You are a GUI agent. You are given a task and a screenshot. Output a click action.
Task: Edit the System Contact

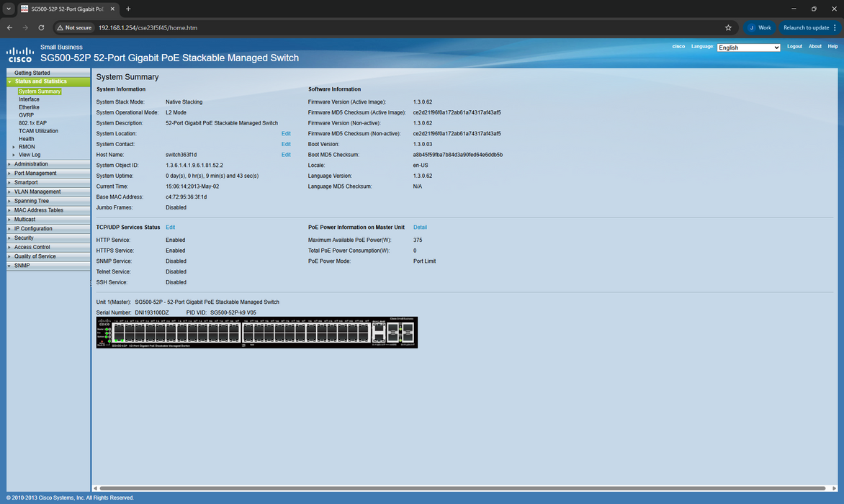[x=286, y=144]
